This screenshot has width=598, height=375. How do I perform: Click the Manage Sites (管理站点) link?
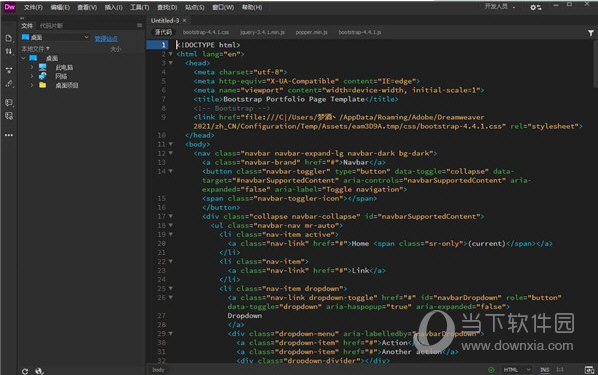click(106, 39)
